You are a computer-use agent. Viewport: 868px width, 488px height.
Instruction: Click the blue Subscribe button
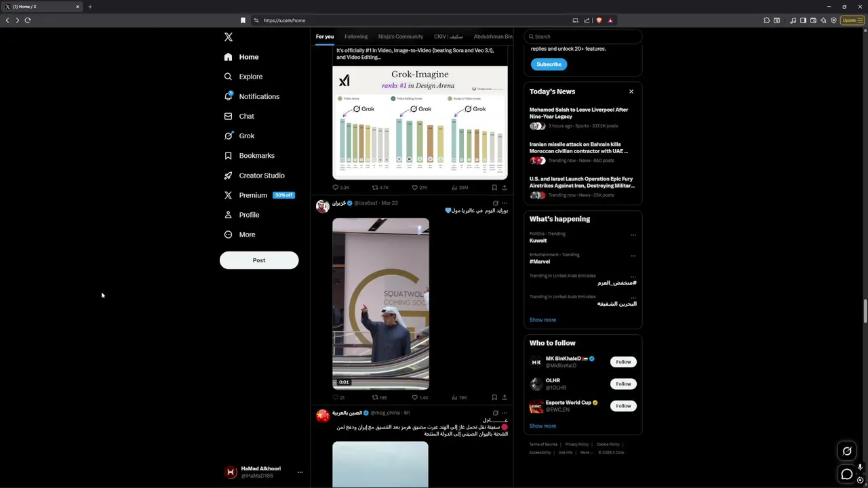click(549, 64)
